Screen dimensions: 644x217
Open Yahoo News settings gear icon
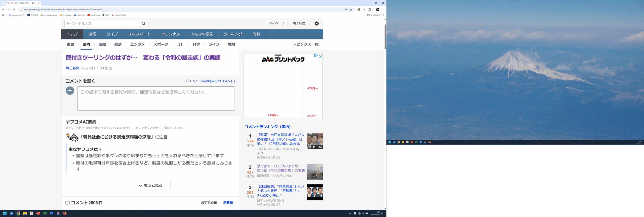click(x=317, y=24)
